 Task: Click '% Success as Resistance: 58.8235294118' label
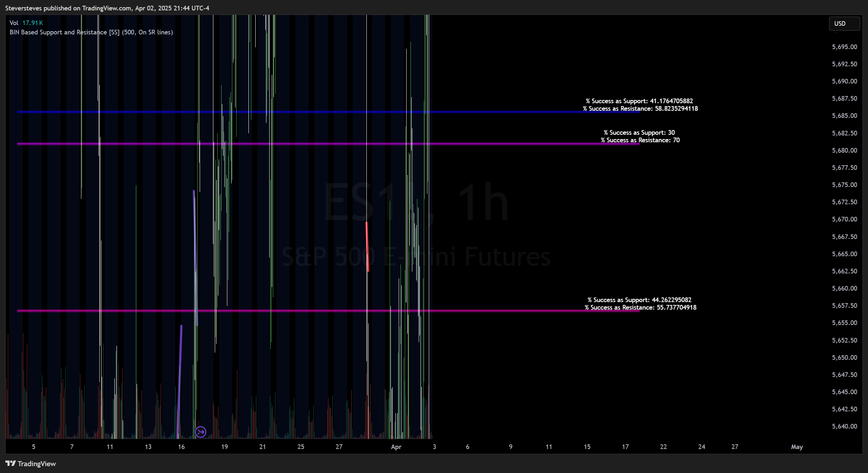640,109
